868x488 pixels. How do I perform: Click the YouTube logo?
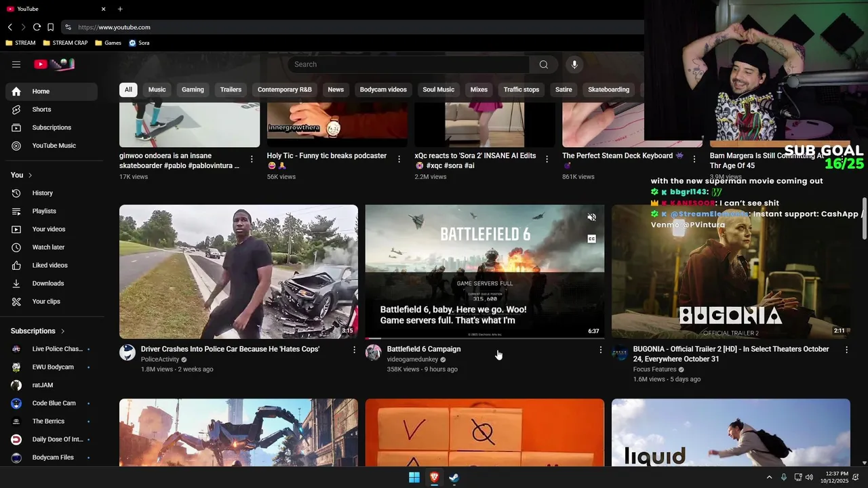pyautogui.click(x=54, y=64)
